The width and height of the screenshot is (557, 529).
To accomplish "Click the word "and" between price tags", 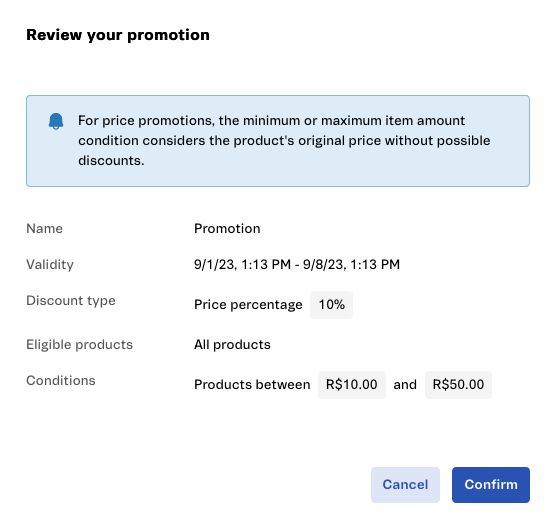I will point(405,385).
